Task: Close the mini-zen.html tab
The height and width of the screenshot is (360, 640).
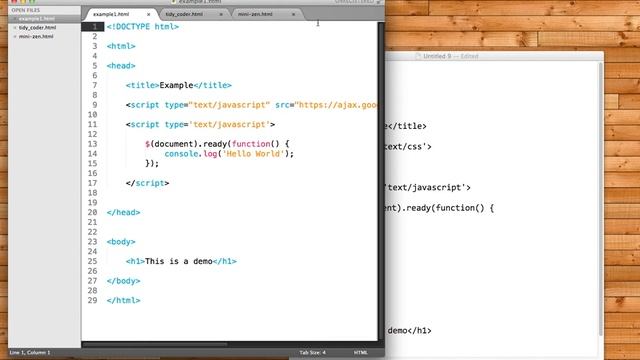Action: tap(293, 14)
